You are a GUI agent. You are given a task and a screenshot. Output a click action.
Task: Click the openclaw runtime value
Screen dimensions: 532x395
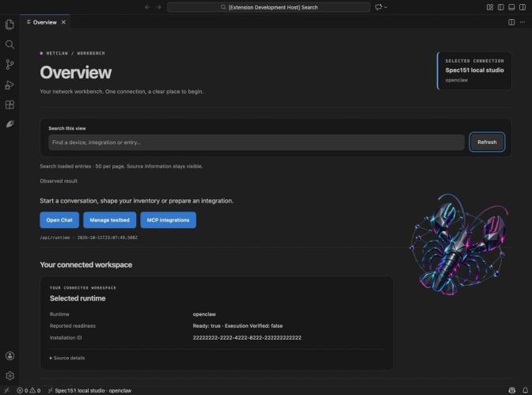click(204, 314)
